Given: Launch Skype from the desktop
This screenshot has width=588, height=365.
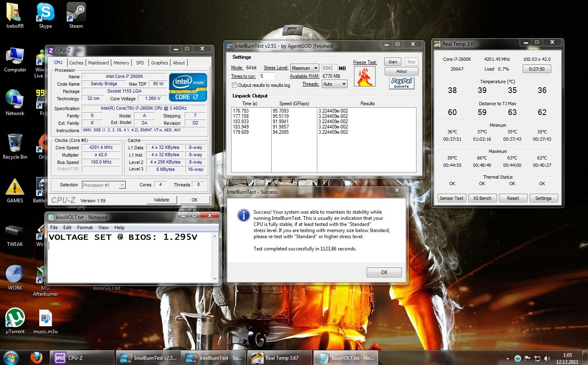Looking at the screenshot, I should pos(45,16).
